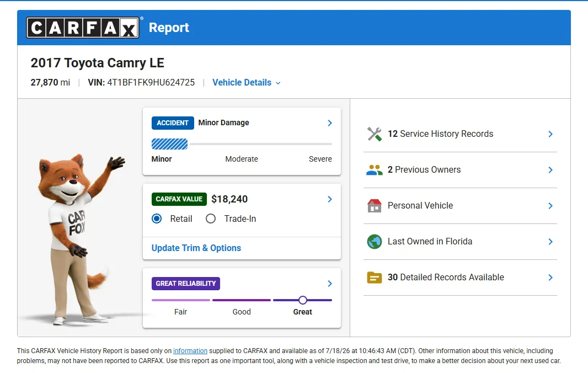588x373 pixels.
Task: Expand 30 Detailed Records Available chevron
Action: coord(550,278)
